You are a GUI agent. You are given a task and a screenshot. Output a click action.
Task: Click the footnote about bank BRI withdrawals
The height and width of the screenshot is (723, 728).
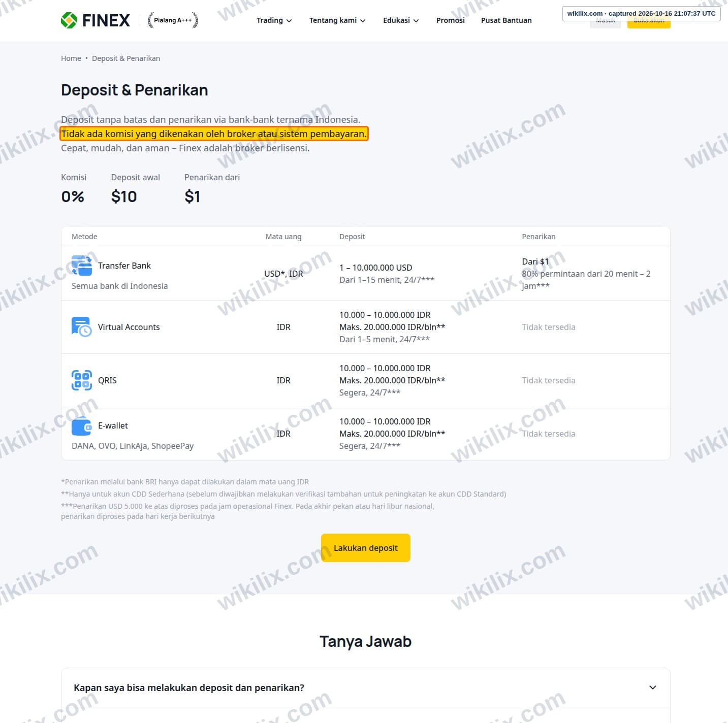185,482
